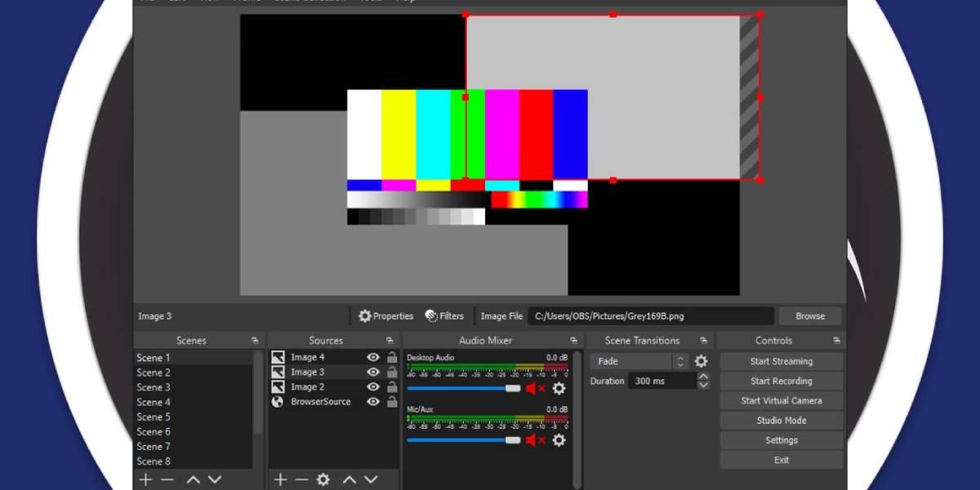980x490 pixels.
Task: Open transition properties gear next to Fade
Action: click(701, 361)
